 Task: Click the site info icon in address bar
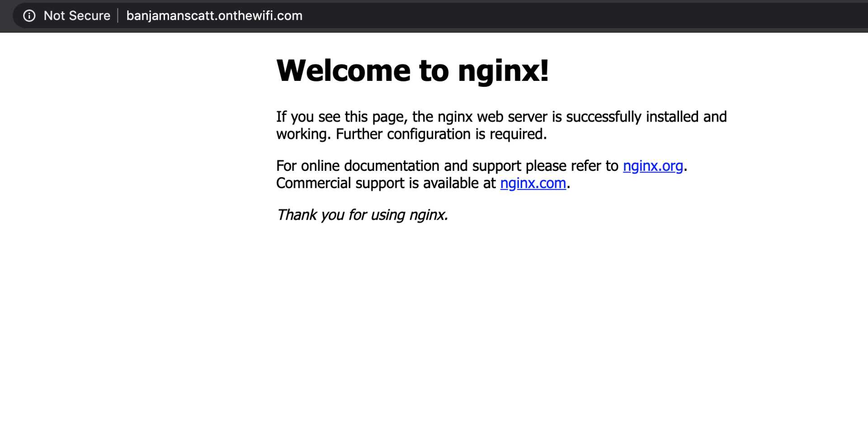point(29,16)
